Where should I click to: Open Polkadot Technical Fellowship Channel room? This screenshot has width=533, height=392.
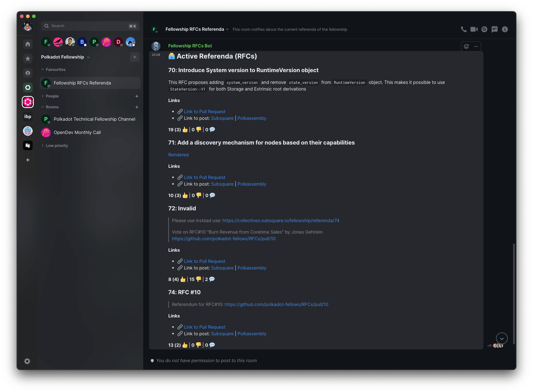(90, 119)
